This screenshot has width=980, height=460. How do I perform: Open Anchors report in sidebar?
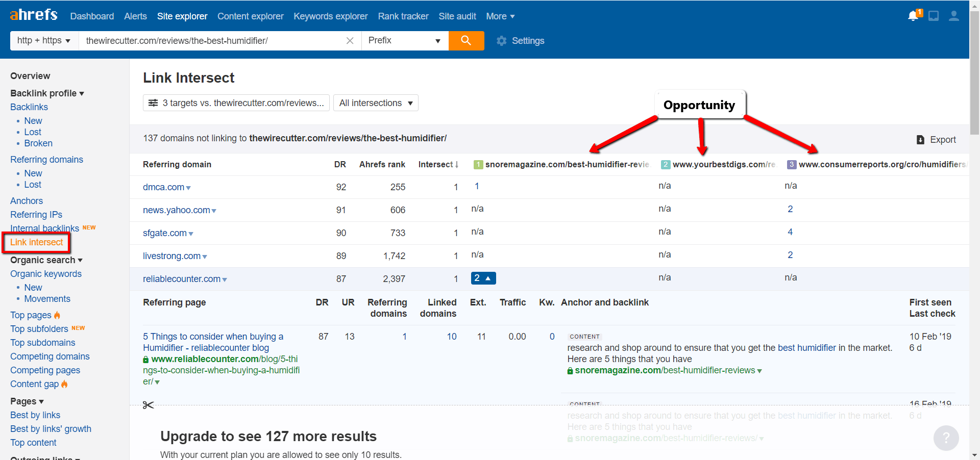coord(27,201)
